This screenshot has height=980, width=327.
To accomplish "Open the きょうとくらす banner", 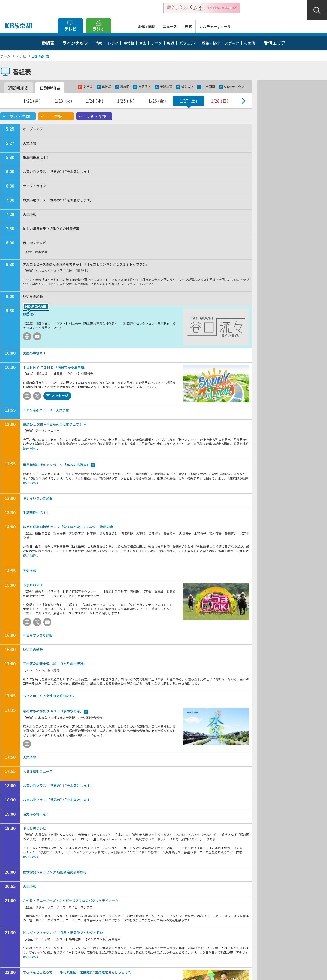I will coord(201,8).
